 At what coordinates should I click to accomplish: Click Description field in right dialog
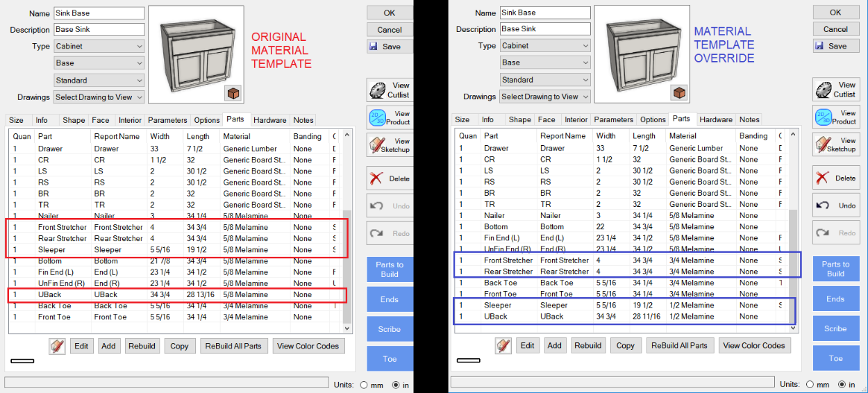tap(545, 29)
